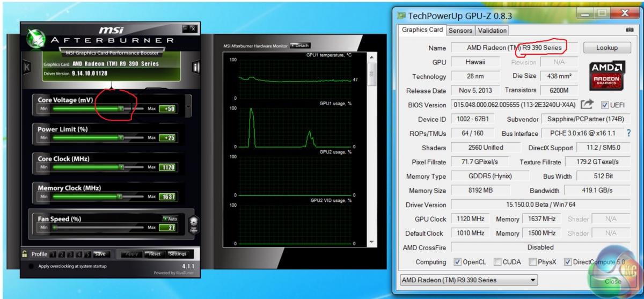Click the GPU1 temperature graph

pyautogui.click(x=295, y=78)
